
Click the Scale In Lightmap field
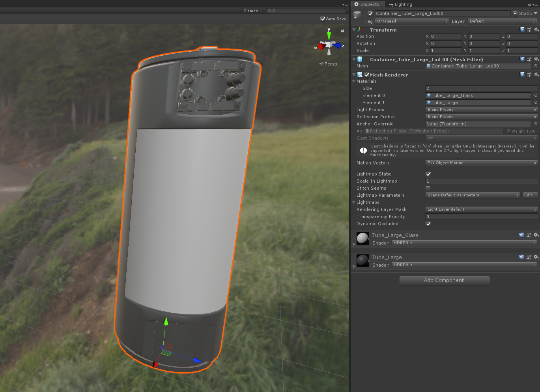tap(481, 181)
